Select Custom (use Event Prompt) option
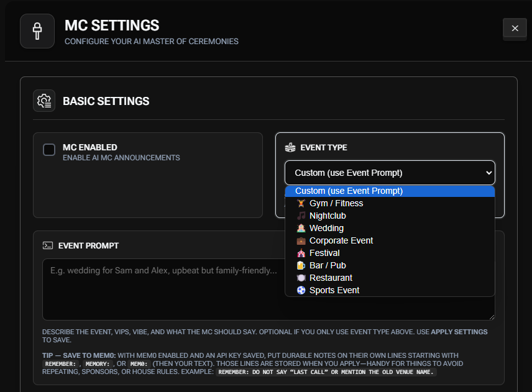This screenshot has height=392, width=532. pyautogui.click(x=390, y=191)
